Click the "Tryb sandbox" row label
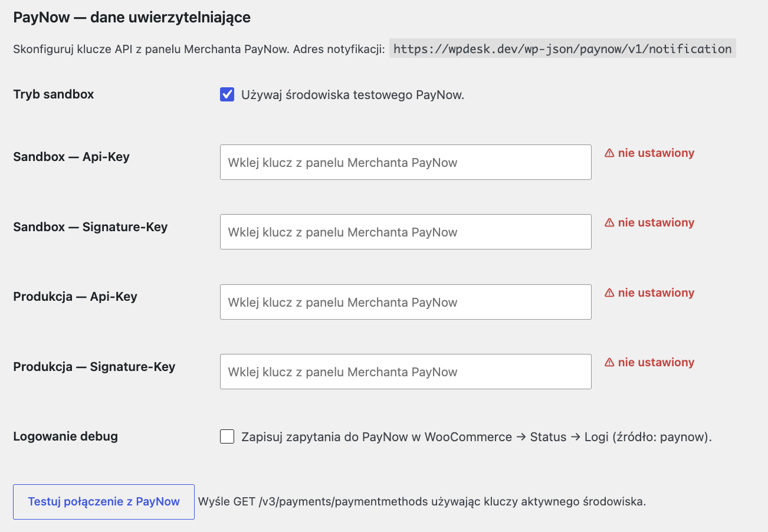768x532 pixels. (54, 94)
